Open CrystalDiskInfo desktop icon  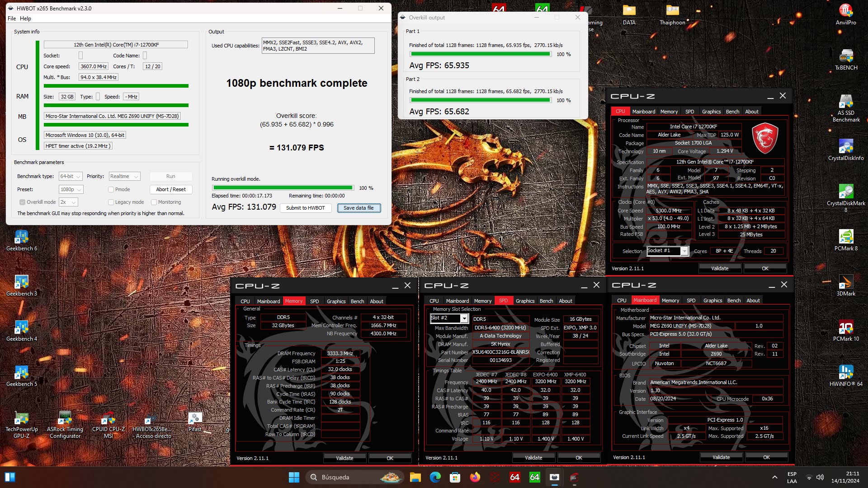846,150
